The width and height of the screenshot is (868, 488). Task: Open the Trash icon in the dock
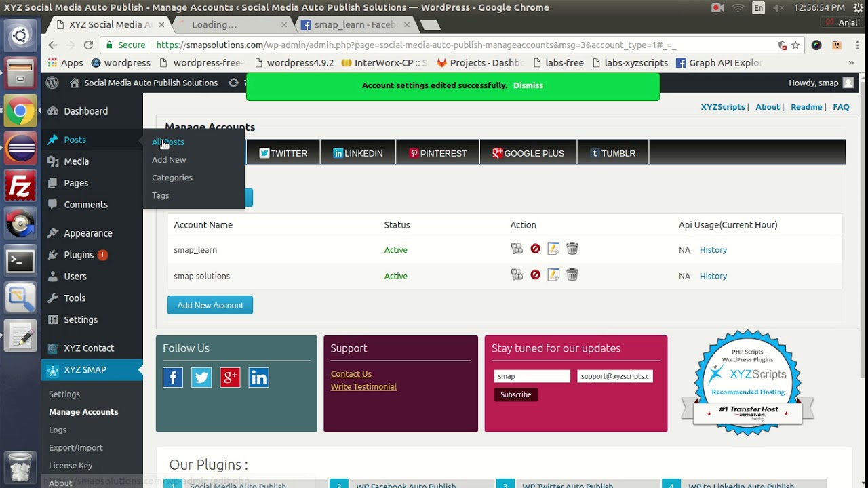click(20, 467)
